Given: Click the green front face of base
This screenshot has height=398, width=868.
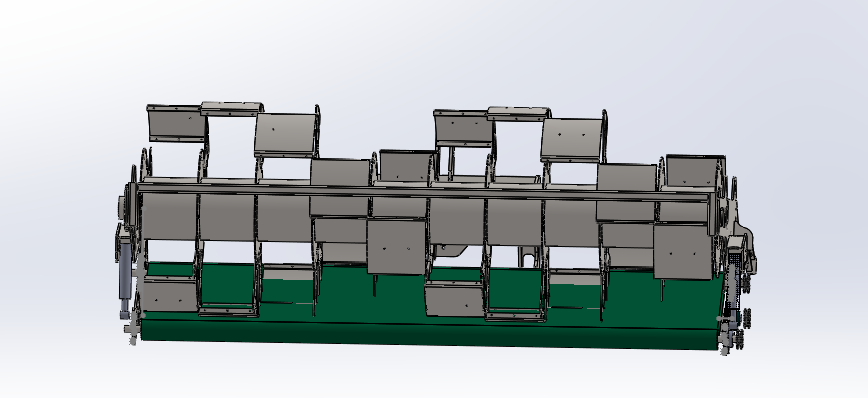Looking at the screenshot, I should (432, 335).
